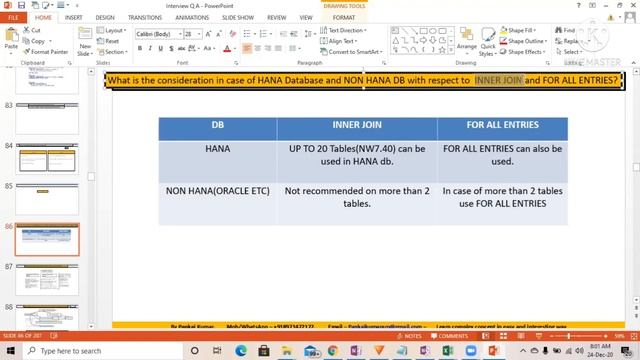Switch to the TRANSITIONS tab
The width and height of the screenshot is (640, 360).
tap(145, 18)
